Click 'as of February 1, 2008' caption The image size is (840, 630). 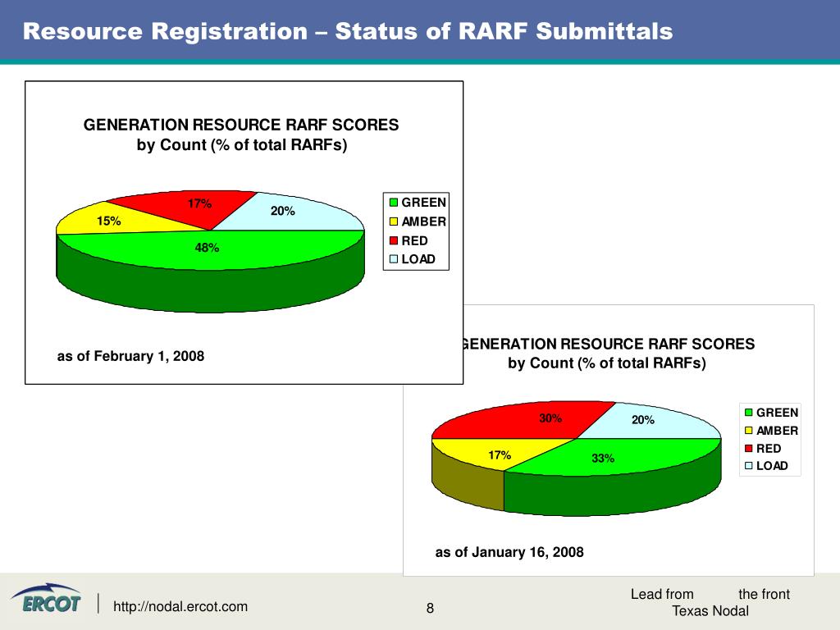pyautogui.click(x=130, y=356)
